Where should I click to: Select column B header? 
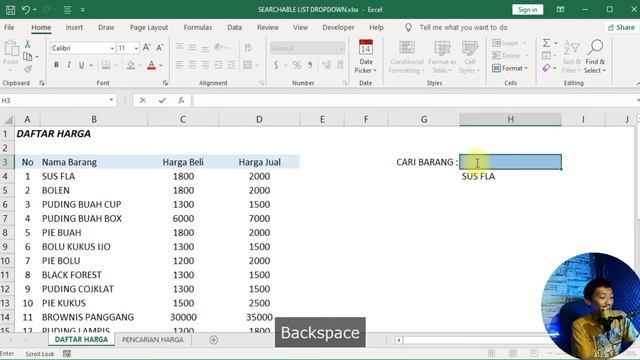coord(94,120)
